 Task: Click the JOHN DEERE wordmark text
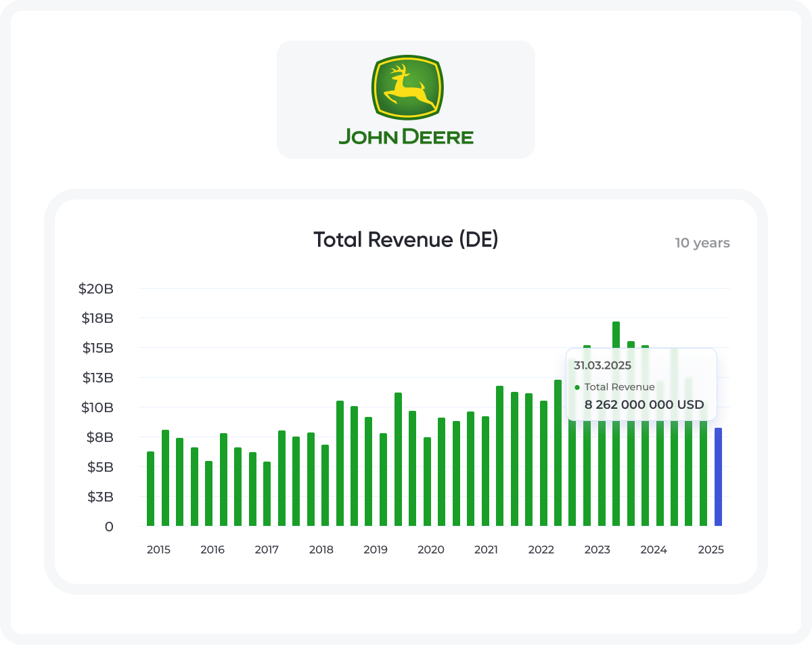point(406,137)
